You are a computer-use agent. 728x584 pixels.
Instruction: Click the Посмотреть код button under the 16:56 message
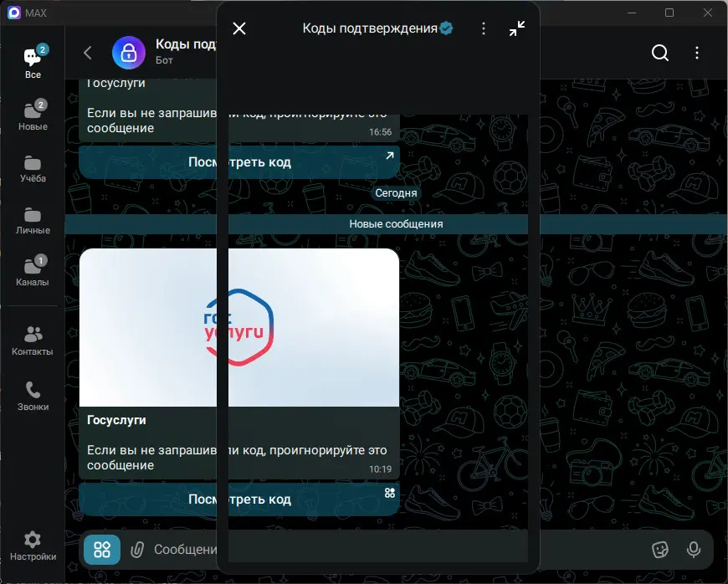coord(239,162)
